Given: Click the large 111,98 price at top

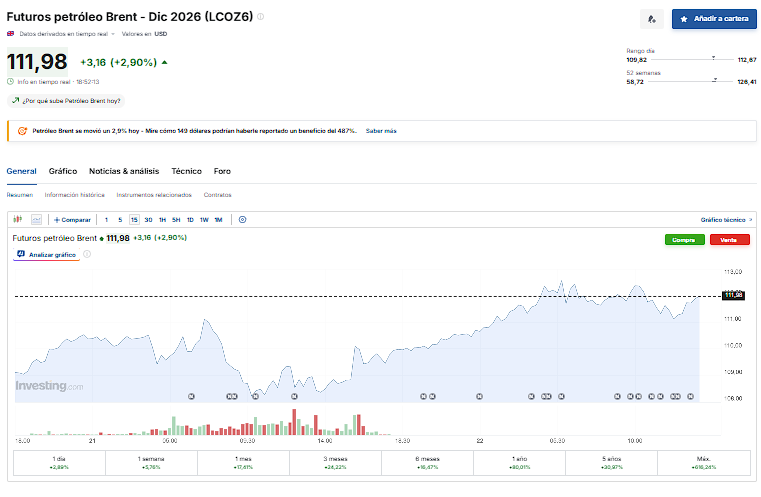Looking at the screenshot, I should (37, 62).
